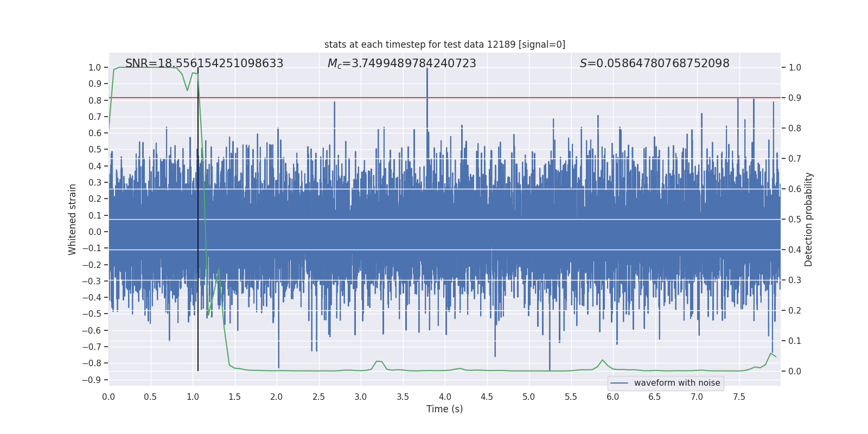Click the 'Time (s)' x-axis label
This screenshot has width=868, height=434.
click(x=444, y=409)
